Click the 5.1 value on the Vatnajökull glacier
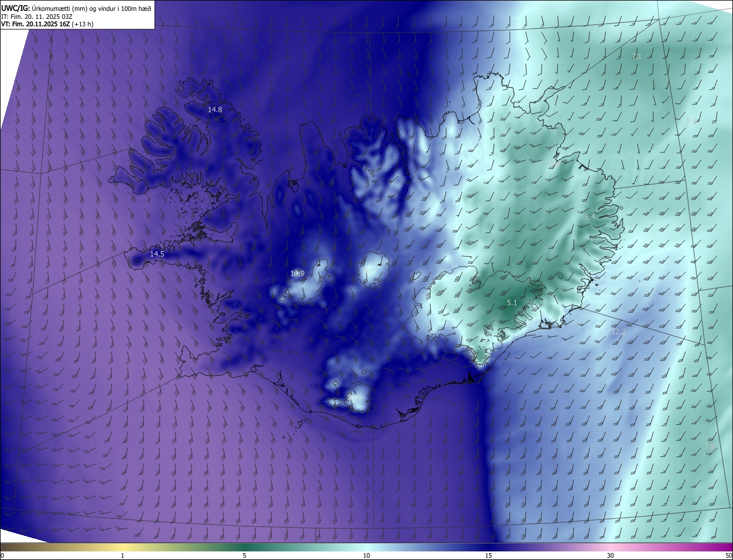 (513, 302)
